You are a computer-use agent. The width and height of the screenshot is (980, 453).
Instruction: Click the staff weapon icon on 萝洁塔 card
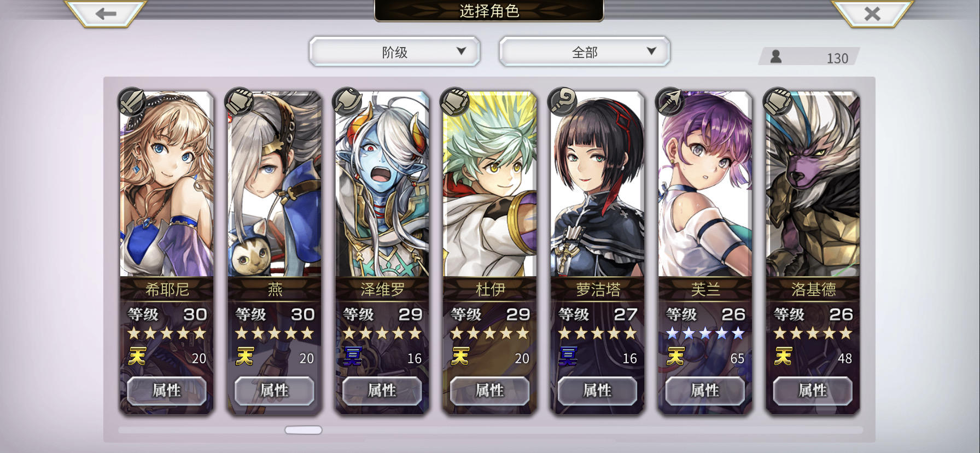tap(563, 102)
